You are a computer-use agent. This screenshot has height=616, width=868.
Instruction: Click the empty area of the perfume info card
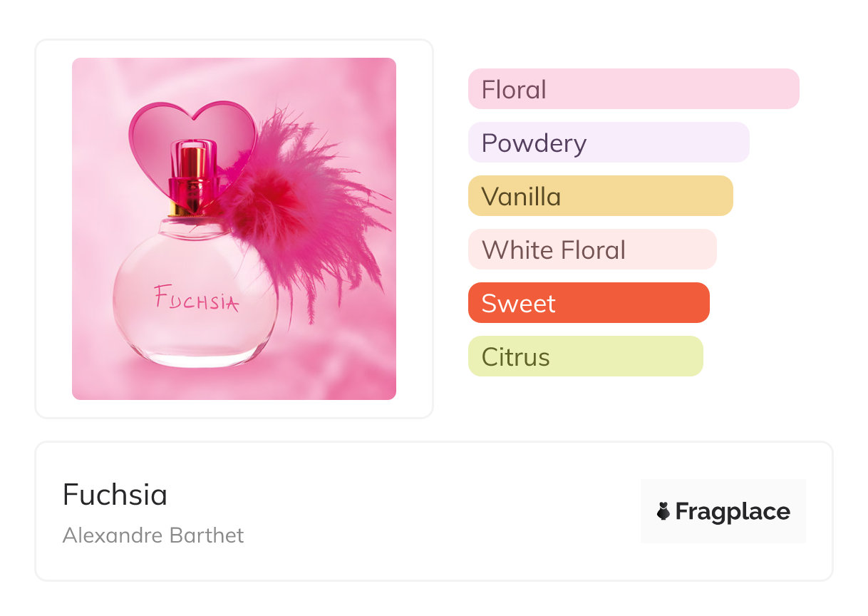coord(428,513)
